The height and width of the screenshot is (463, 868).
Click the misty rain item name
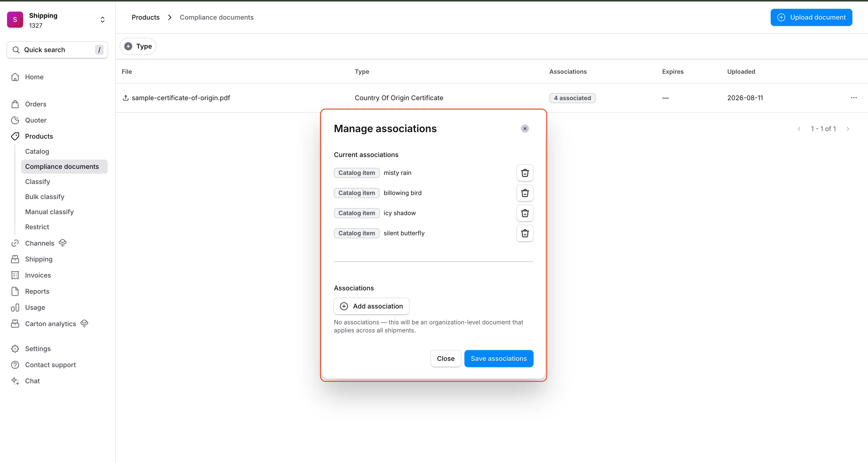(397, 173)
